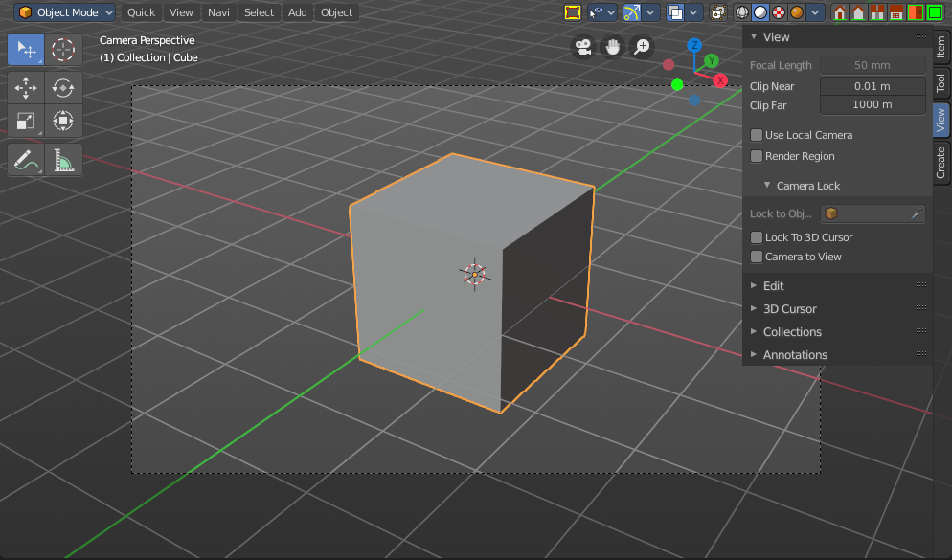Click the green Y axis gizmo ball
This screenshot has width=952, height=560.
(711, 60)
